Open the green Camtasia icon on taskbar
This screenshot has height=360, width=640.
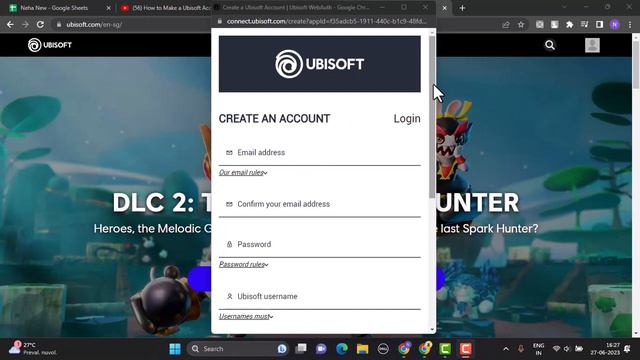pos(445,349)
